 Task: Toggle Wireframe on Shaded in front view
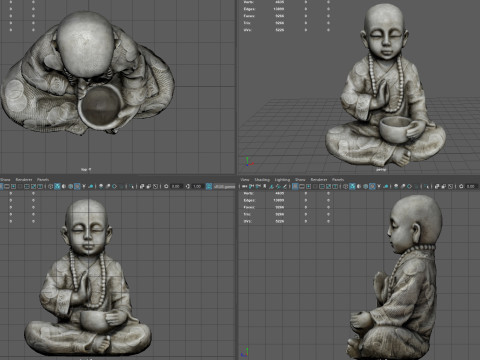point(70,186)
